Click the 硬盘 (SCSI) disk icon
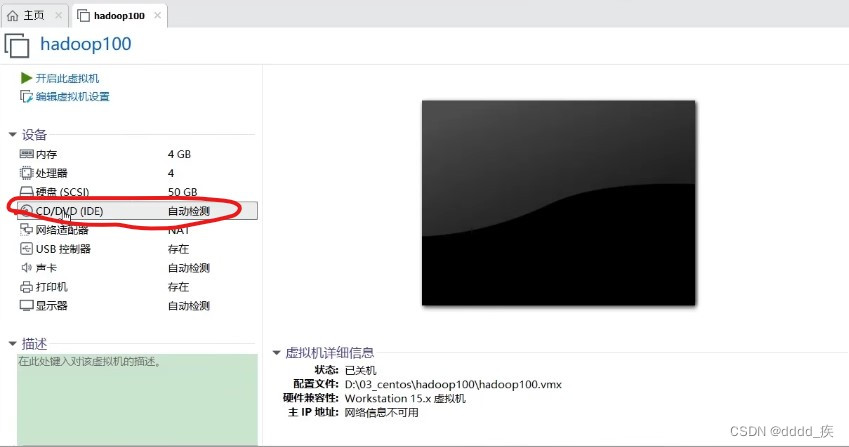The width and height of the screenshot is (849, 447). 27,192
